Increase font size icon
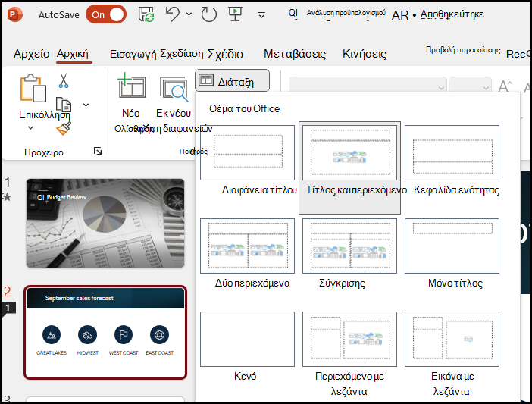532x404 pixels. pyautogui.click(x=505, y=86)
